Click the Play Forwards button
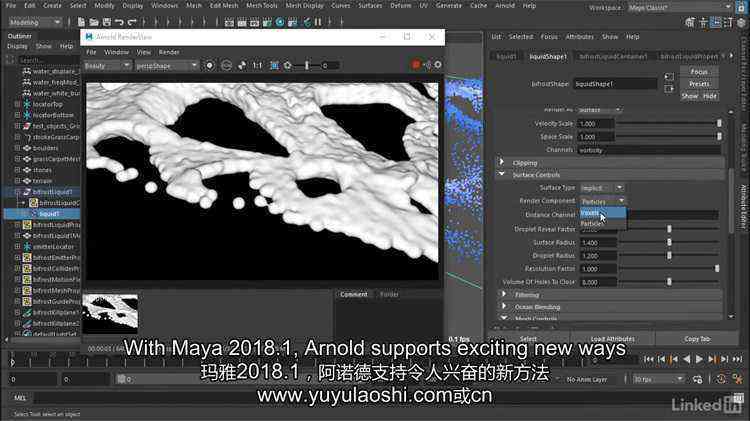 pyautogui.click(x=699, y=359)
